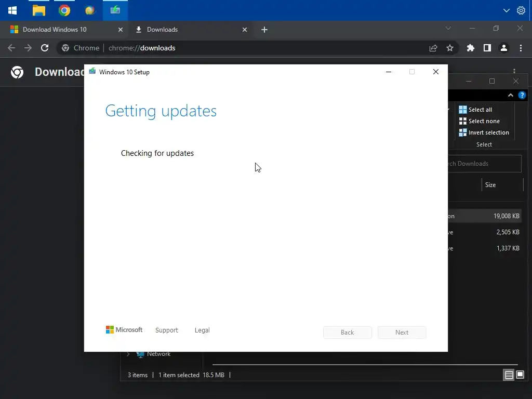
Task: Click Select all in File Explorer
Action: [x=476, y=110]
